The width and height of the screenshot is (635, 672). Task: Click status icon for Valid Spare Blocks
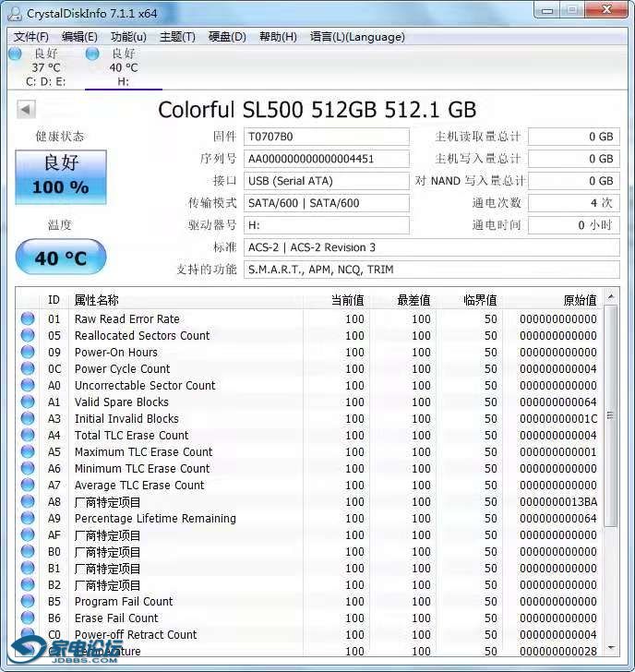(x=28, y=402)
